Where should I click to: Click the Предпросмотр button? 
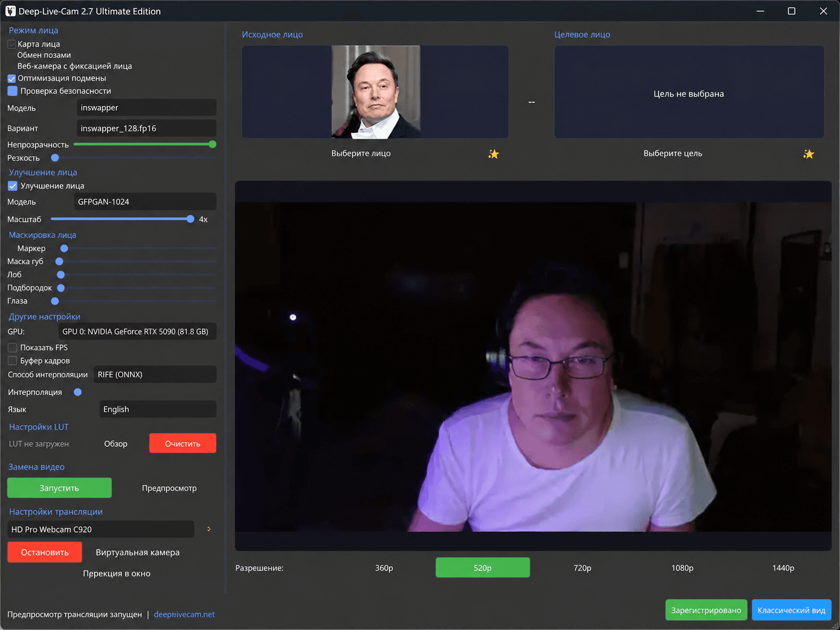click(x=169, y=488)
